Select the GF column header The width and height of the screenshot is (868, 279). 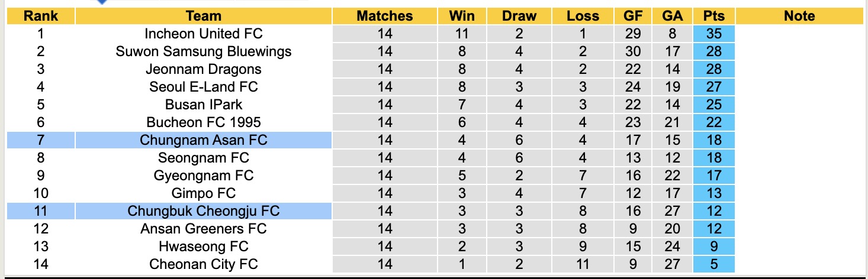[x=633, y=17]
